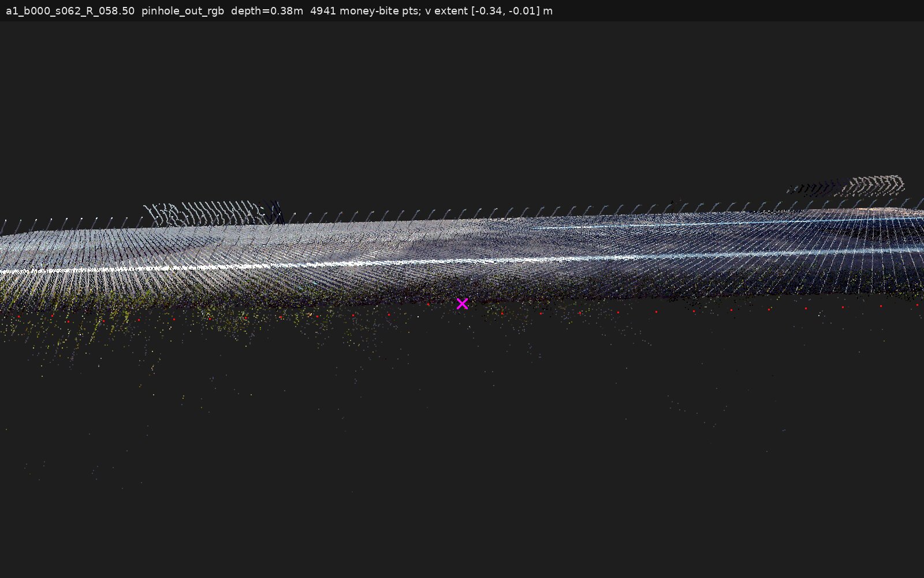
Task: Click the magenta X marker
Action: (462, 303)
